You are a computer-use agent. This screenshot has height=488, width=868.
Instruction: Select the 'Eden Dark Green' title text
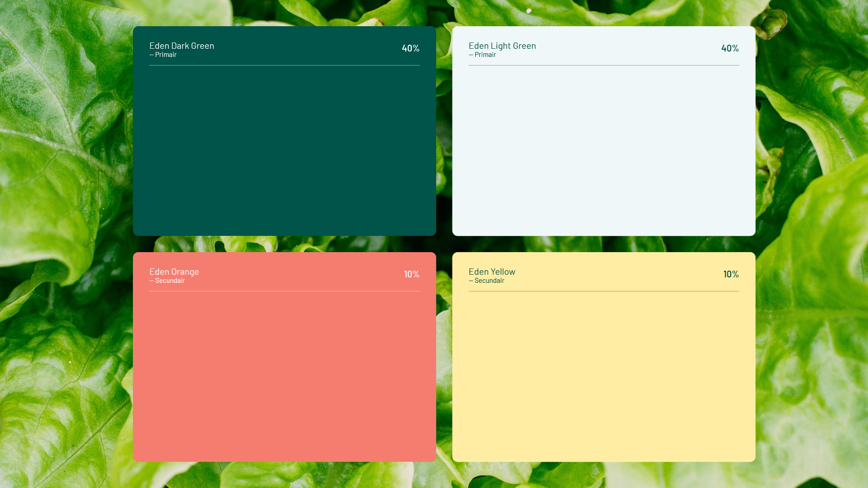182,46
